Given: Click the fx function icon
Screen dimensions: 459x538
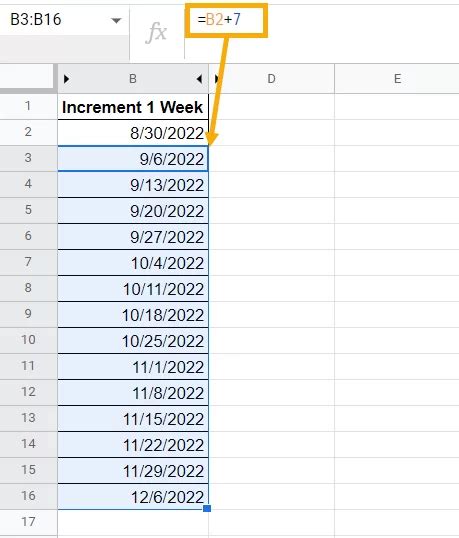Looking at the screenshot, I should (x=156, y=33).
